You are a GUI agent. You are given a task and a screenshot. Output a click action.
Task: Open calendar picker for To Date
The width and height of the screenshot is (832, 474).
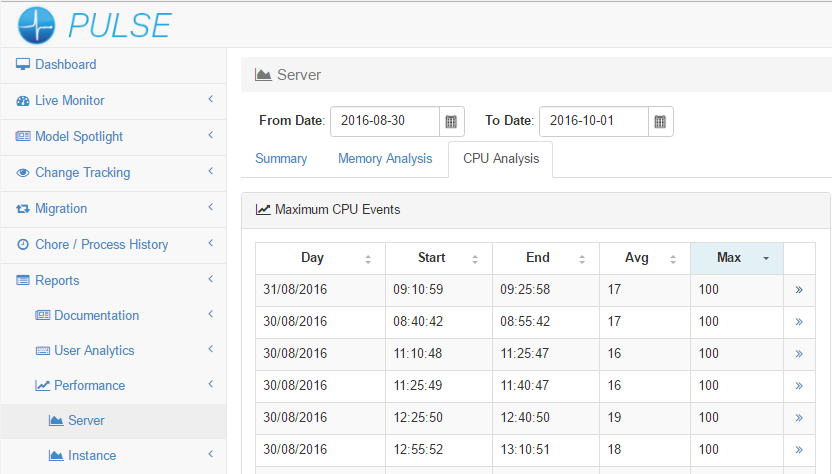pyautogui.click(x=660, y=121)
